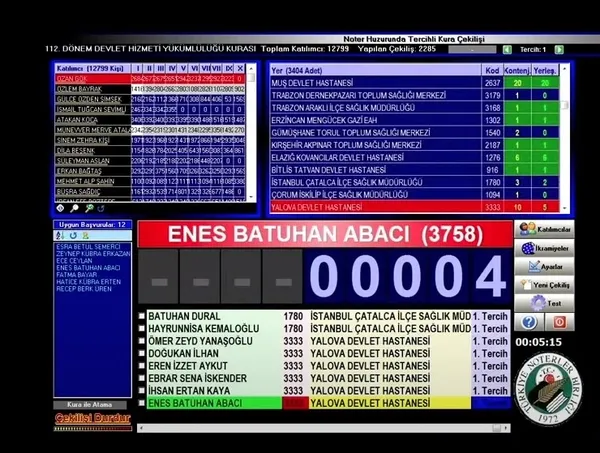Open the blue question mark help button
This screenshot has height=453, width=600.
point(529,322)
